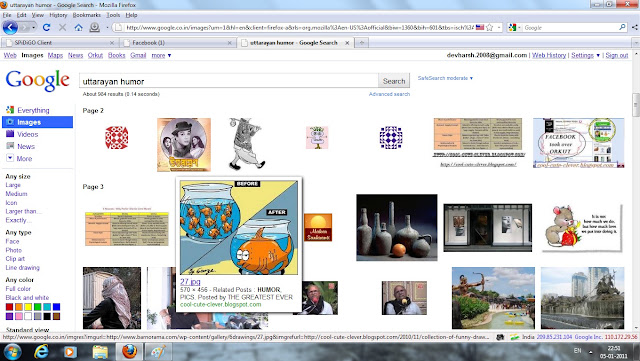The width and height of the screenshot is (640, 361).
Task: Select the yellow color swatch
Action: [28, 307]
